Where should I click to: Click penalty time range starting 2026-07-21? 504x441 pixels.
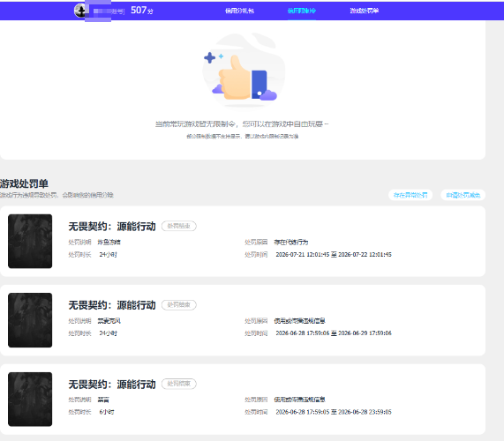pyautogui.click(x=334, y=254)
